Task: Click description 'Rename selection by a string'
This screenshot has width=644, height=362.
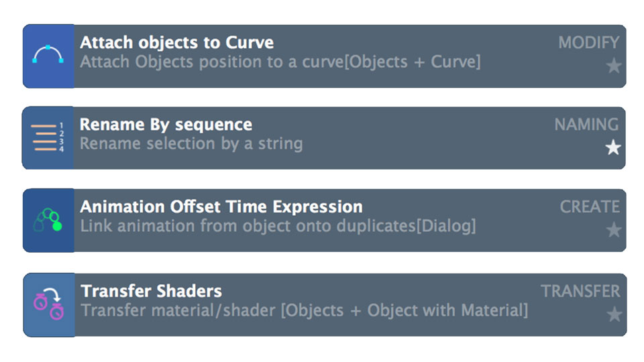Action: point(191,144)
